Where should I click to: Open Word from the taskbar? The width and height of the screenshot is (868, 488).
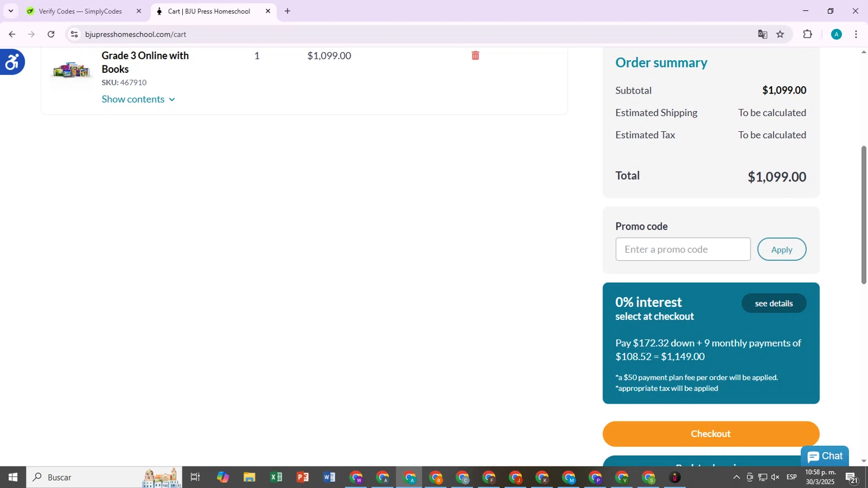(329, 477)
